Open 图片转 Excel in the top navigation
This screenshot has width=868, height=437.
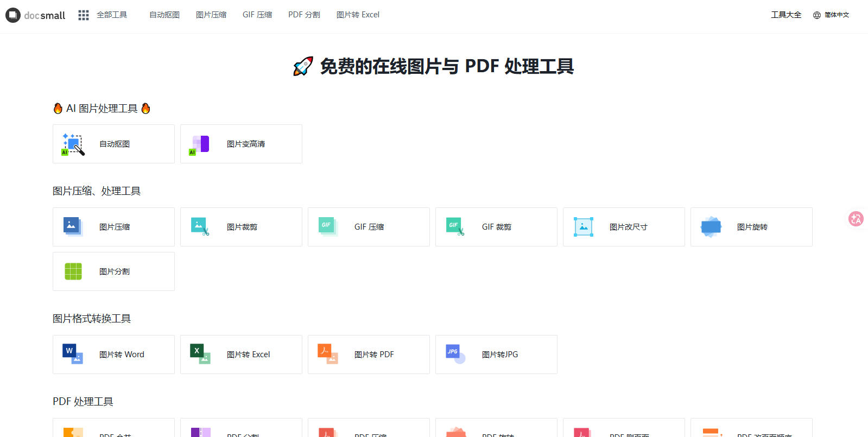click(358, 15)
